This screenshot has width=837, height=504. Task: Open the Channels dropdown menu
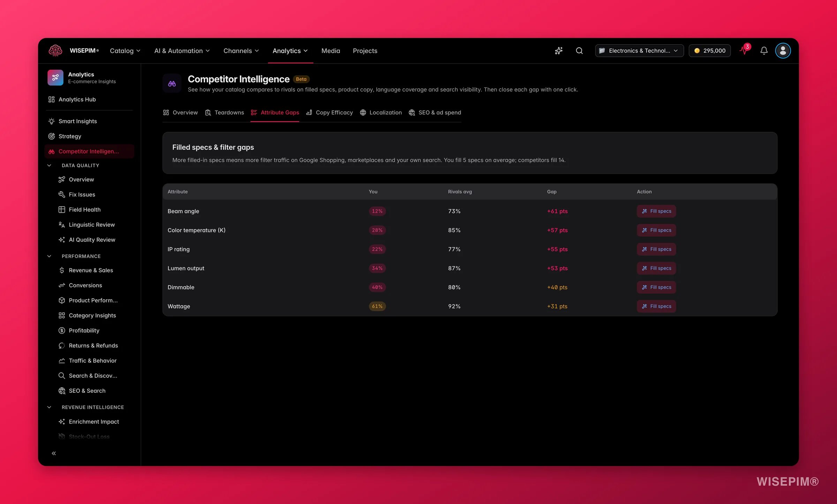(x=241, y=51)
